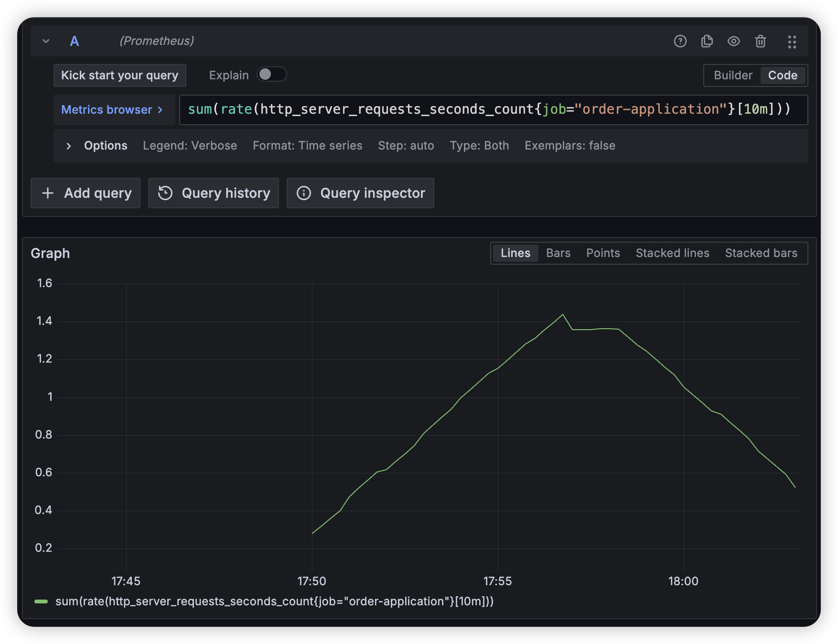The width and height of the screenshot is (838, 644).
Task: Click the Type: Both option text
Action: click(x=479, y=146)
